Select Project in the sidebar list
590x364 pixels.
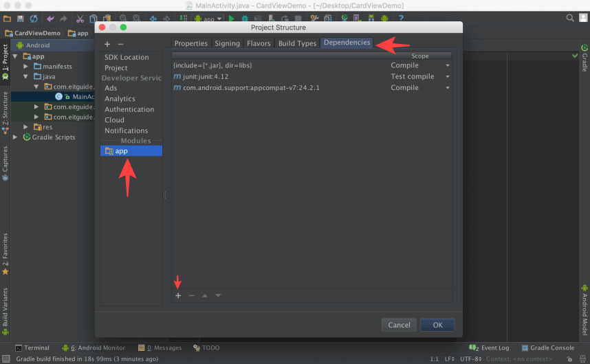pos(116,68)
